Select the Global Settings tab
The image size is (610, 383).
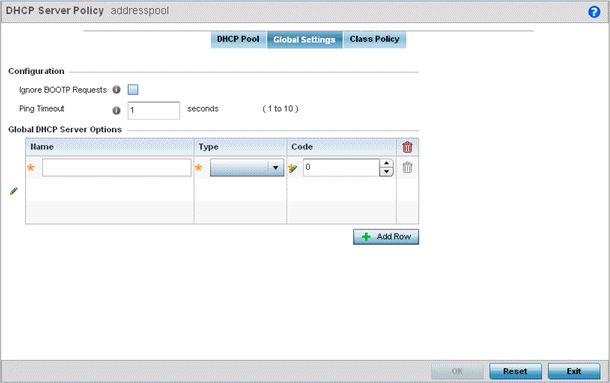tap(304, 40)
